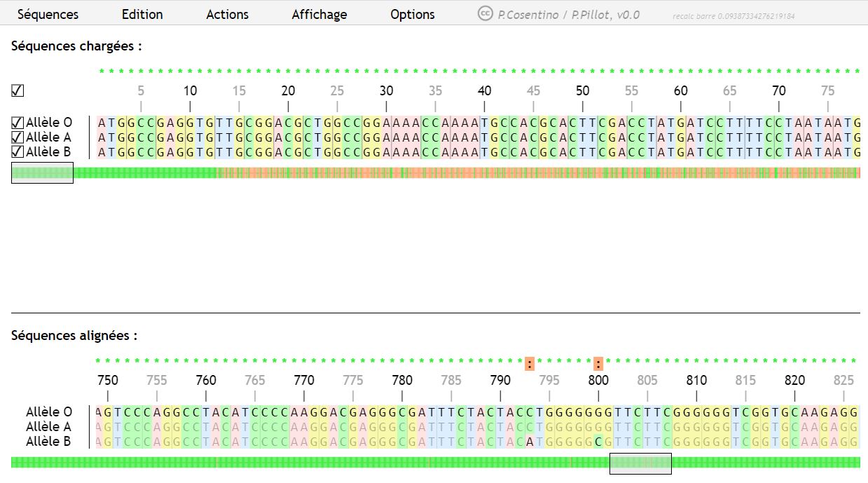This screenshot has height=483, width=868.
Task: Click the differing C nucleotide in aligned Allèle B
Action: point(598,442)
